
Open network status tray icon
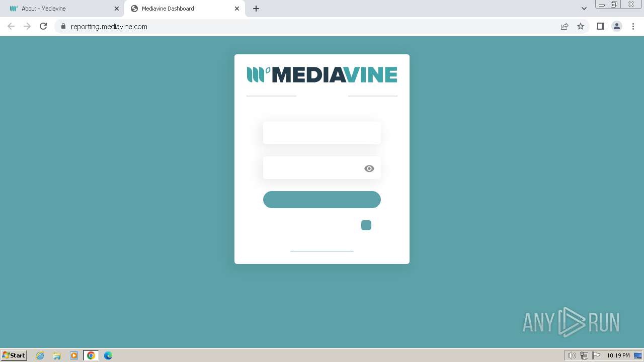[584, 355]
